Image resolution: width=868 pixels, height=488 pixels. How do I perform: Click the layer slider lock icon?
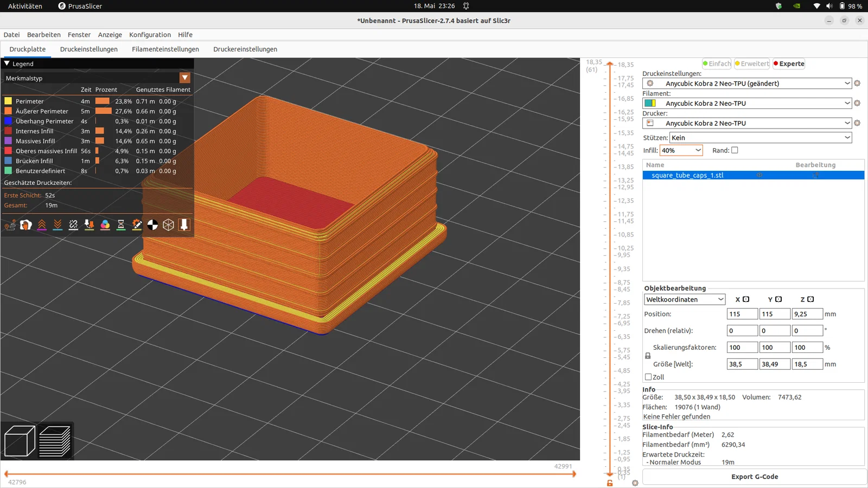610,483
